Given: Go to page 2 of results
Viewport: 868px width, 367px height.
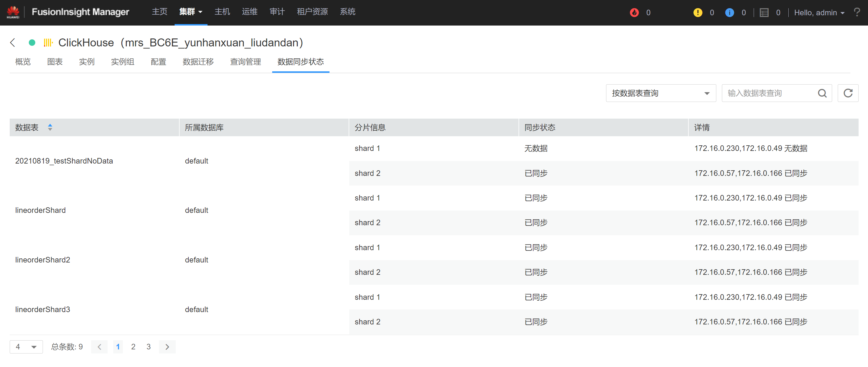Looking at the screenshot, I should coord(133,347).
